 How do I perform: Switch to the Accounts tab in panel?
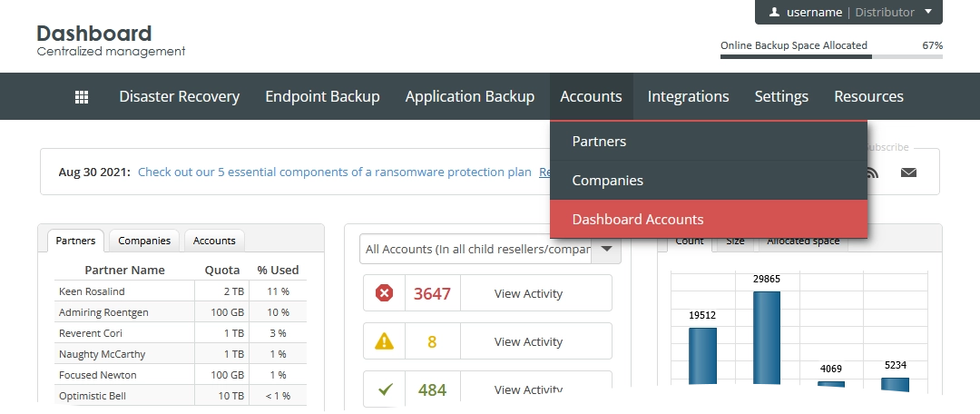[x=214, y=241]
